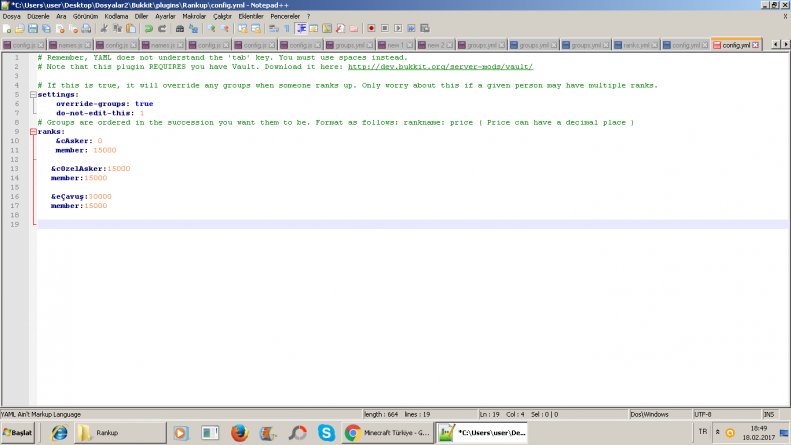This screenshot has height=445, width=791.
Task: Click the override-groups: true line
Action: tap(104, 104)
